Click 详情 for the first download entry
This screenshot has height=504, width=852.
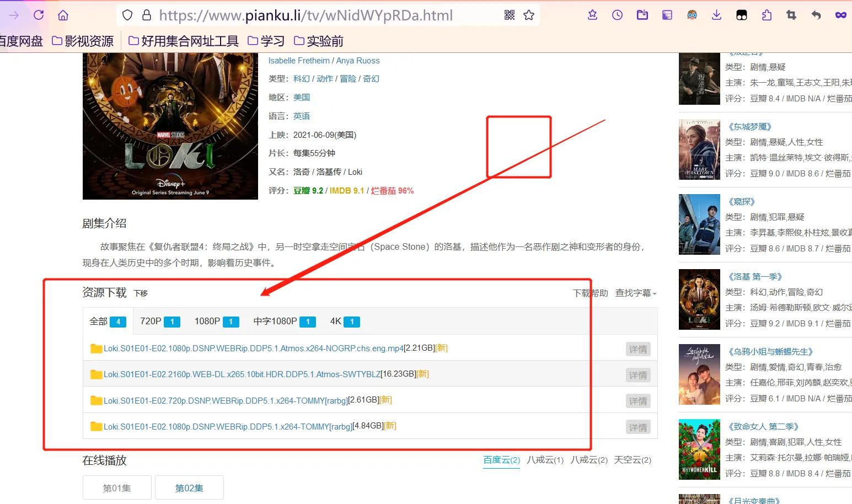638,348
